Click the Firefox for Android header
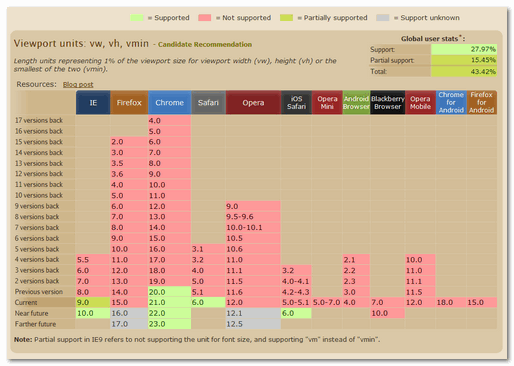Viewport: 514px width, 366px height. (482, 103)
